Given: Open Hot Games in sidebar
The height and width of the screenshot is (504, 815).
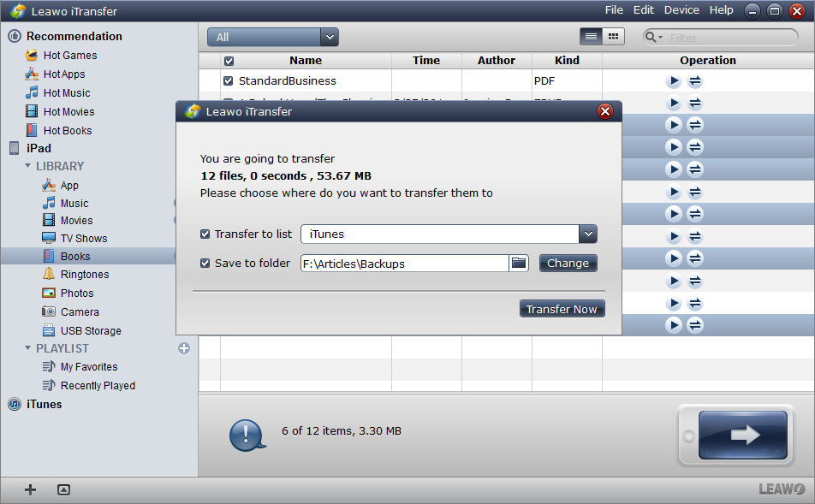Looking at the screenshot, I should pyautogui.click(x=62, y=55).
